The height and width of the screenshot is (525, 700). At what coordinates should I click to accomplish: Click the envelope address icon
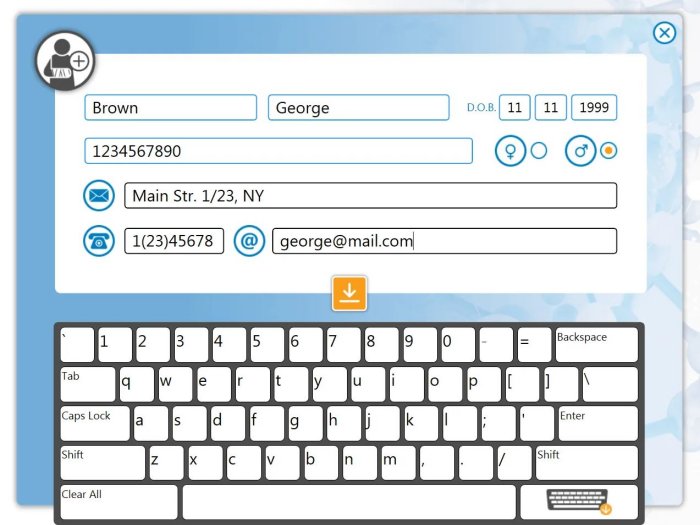click(x=99, y=195)
